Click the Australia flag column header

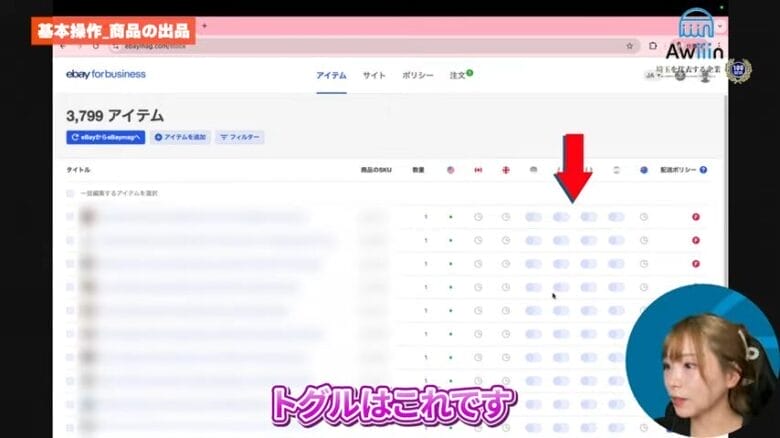coord(644,170)
